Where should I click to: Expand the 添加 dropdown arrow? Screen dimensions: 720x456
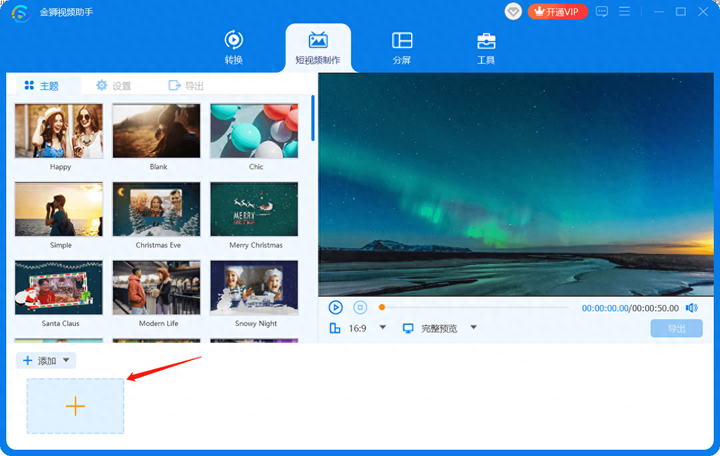(x=66, y=360)
